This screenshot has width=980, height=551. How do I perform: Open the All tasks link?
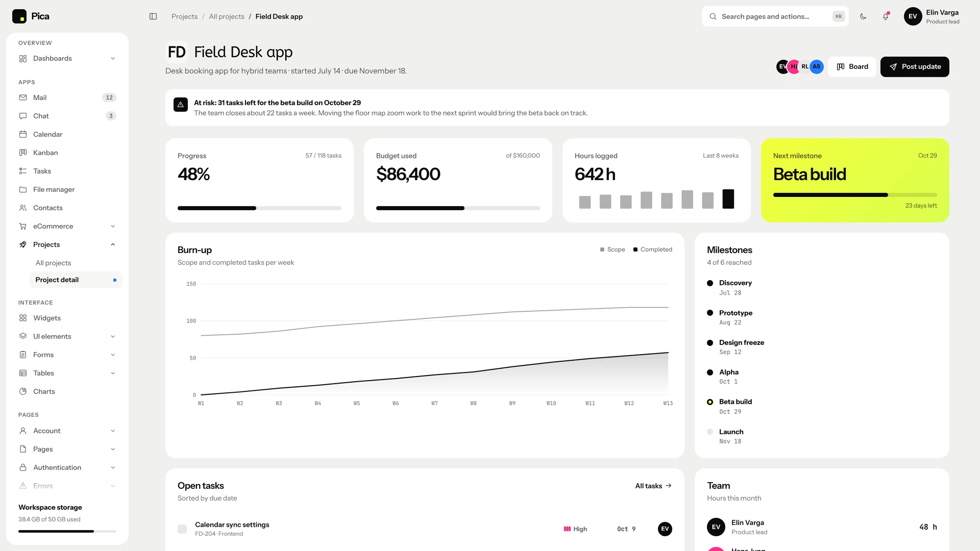[x=653, y=486]
